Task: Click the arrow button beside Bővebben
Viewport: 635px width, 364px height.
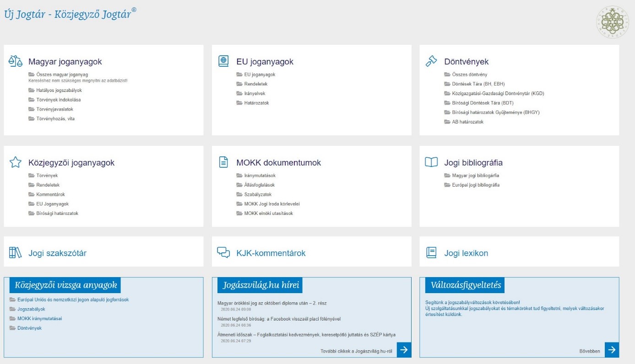Action: coord(612,350)
